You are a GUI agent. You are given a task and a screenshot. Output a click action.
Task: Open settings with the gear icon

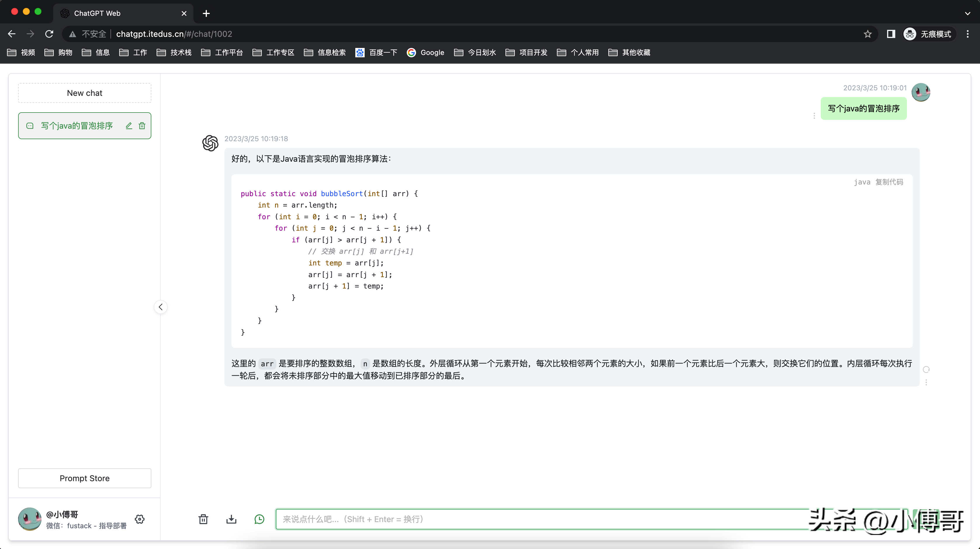[140, 519]
